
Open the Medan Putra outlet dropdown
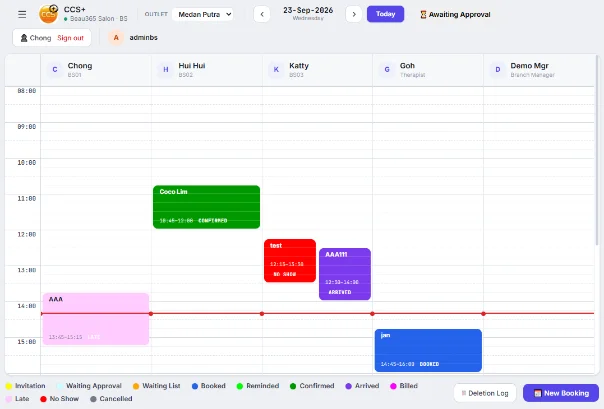[203, 15]
